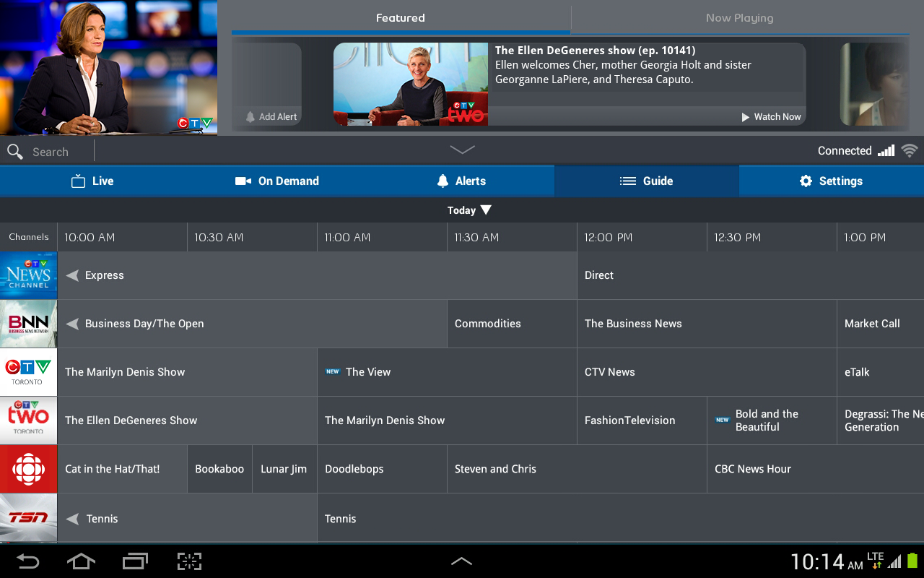Tap the back arrow on Express
The image size is (924, 578).
click(72, 275)
